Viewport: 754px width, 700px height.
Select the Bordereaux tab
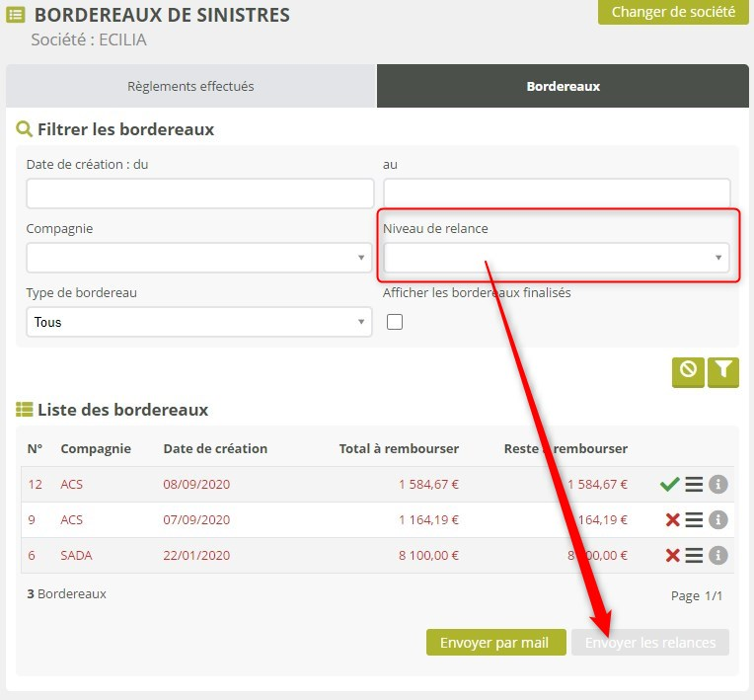pos(563,86)
